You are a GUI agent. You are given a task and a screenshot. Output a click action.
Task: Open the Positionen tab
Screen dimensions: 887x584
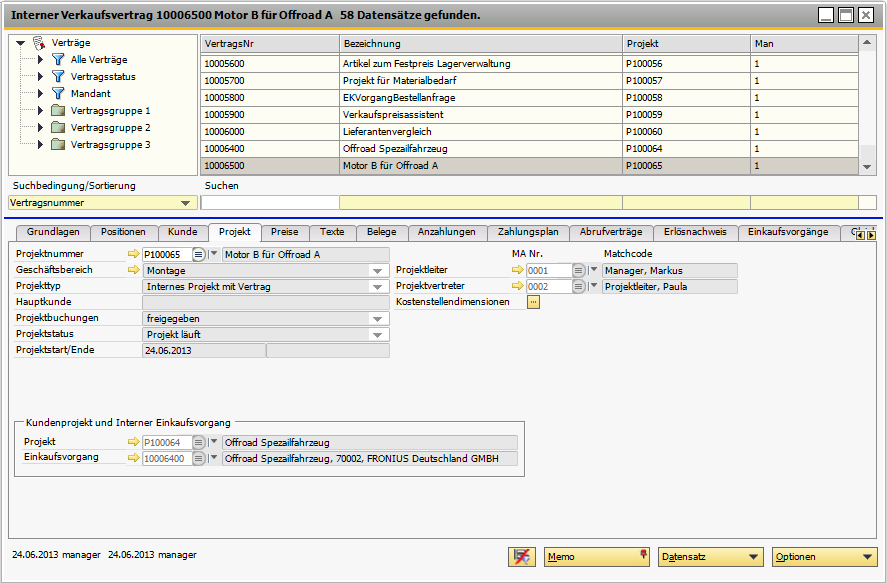click(123, 232)
